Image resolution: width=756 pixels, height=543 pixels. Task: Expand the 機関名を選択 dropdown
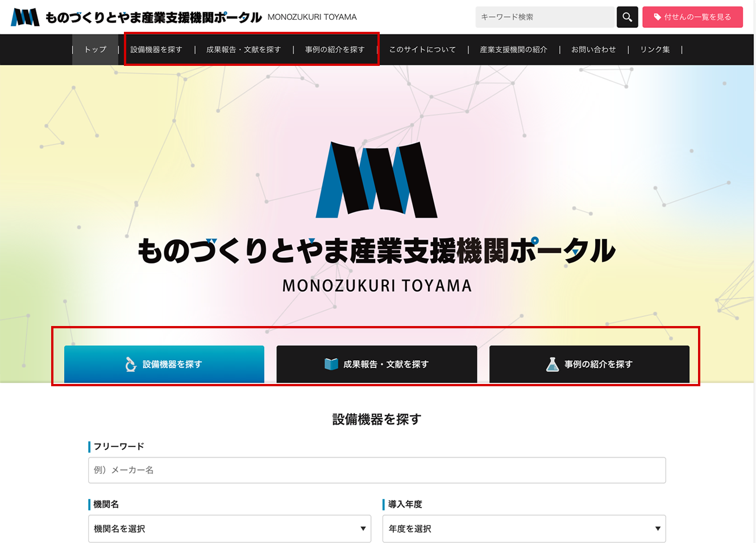pyautogui.click(x=230, y=529)
